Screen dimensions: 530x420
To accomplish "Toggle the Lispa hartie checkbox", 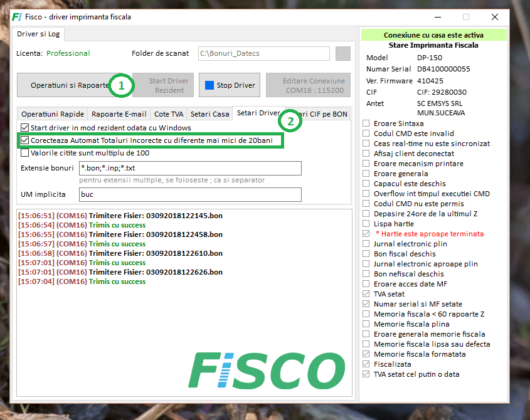I will [366, 224].
